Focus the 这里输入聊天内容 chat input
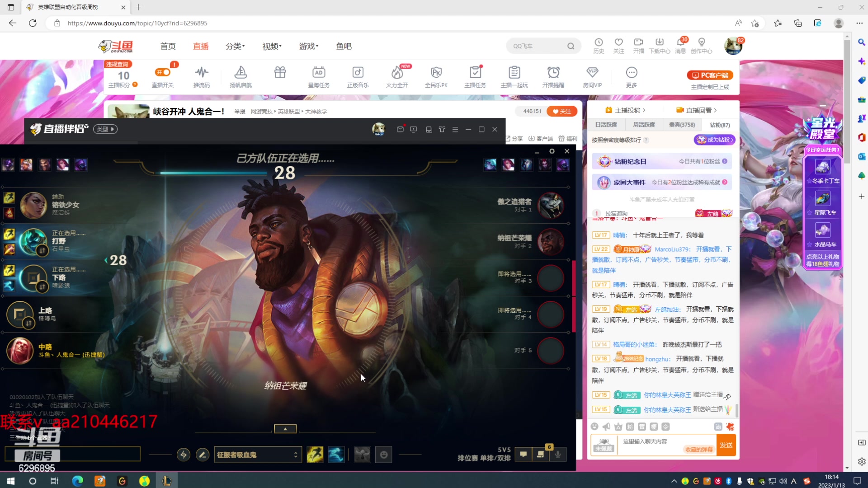 [x=667, y=445]
